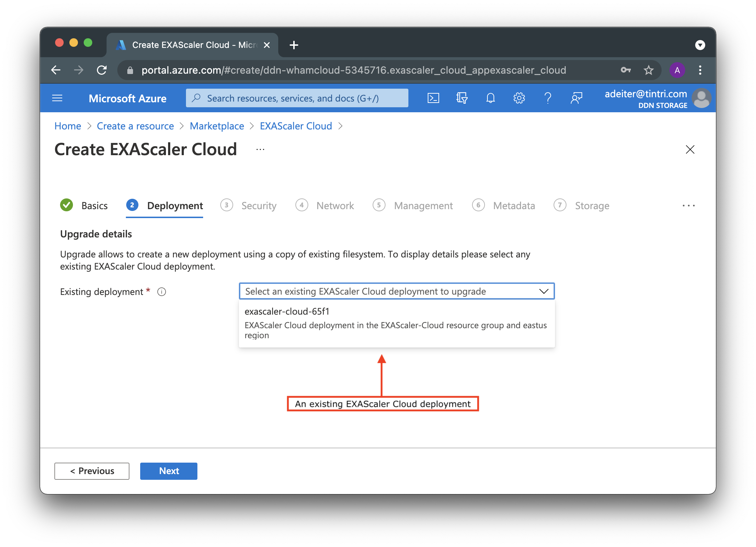Click the Next button
The image size is (756, 547).
click(169, 471)
